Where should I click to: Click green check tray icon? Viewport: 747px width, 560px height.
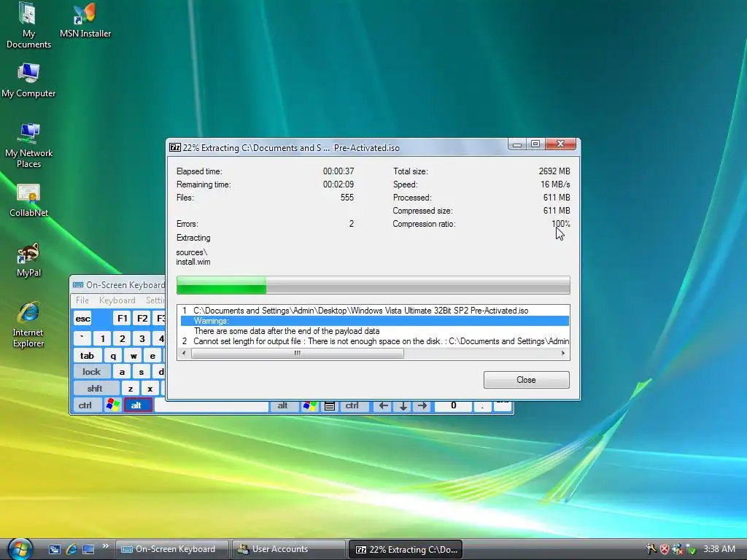(x=690, y=549)
